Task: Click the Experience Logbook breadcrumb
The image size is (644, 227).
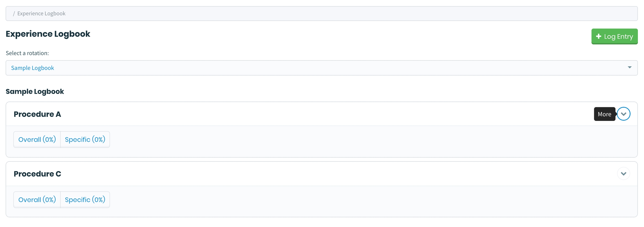Action: [x=41, y=13]
